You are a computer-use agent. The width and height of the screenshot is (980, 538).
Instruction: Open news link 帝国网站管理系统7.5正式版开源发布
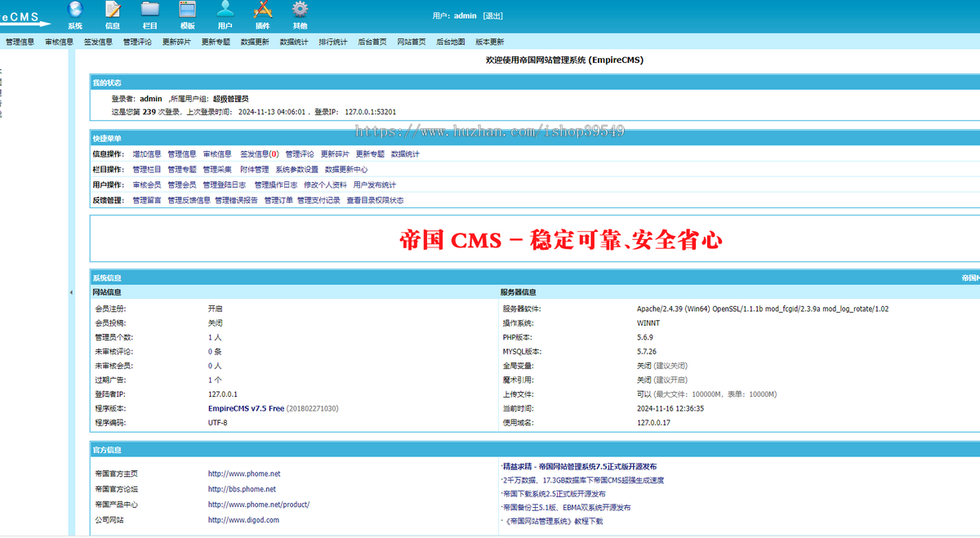coord(580,466)
